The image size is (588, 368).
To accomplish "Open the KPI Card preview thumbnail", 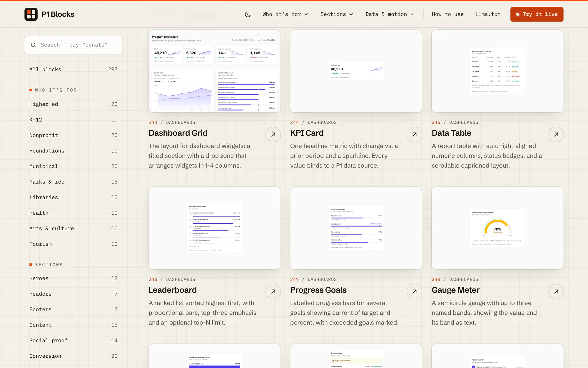I will (356, 71).
